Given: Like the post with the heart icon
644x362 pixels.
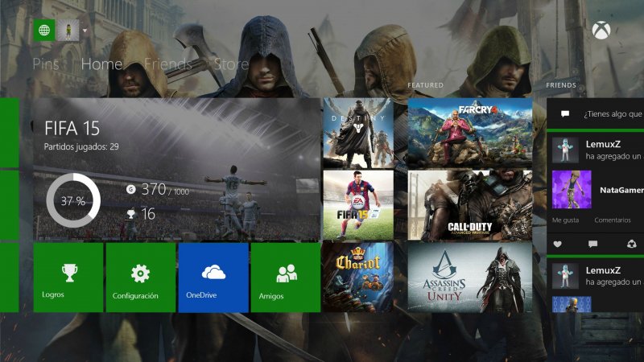Looking at the screenshot, I should point(557,245).
